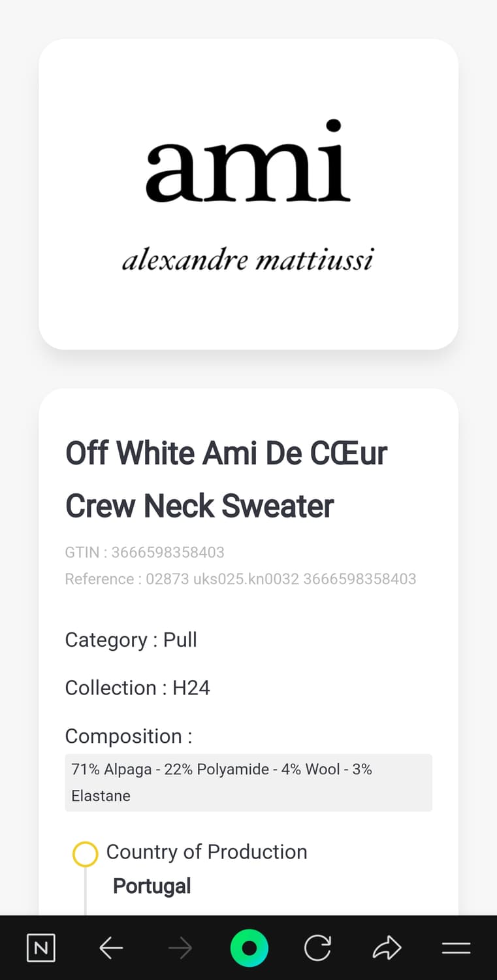Tap the Off White Ami De Cœur title
Screen dimensions: 497x980
226,479
